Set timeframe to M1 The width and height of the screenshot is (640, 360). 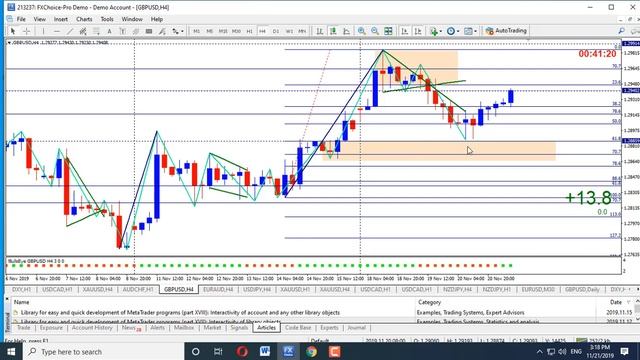click(196, 31)
